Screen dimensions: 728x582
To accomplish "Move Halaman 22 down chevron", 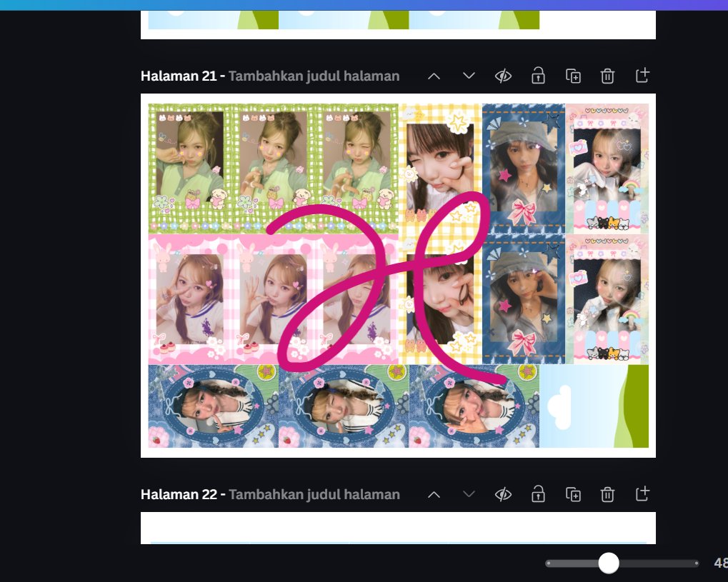I will [x=469, y=494].
